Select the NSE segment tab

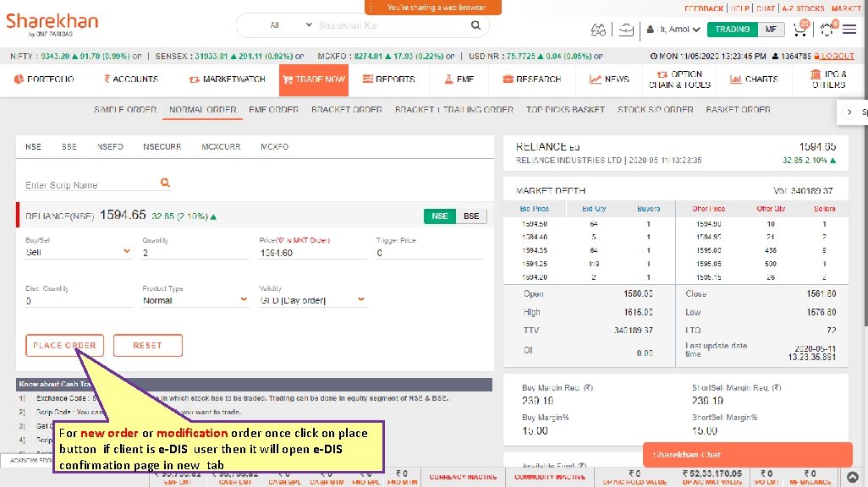[x=33, y=146]
